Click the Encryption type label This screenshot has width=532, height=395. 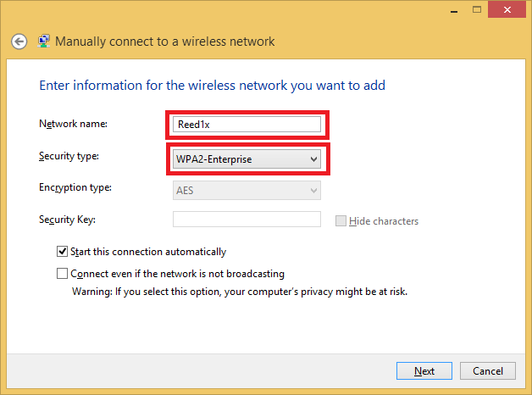[75, 187]
